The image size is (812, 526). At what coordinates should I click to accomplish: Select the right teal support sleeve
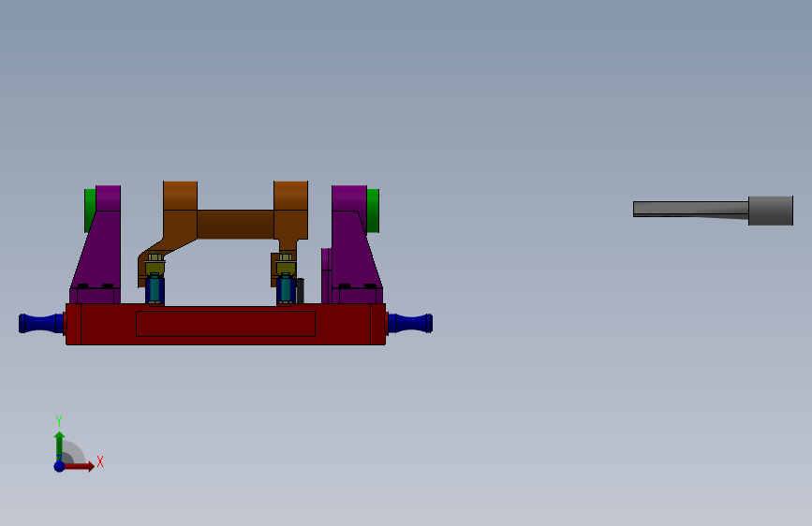click(286, 289)
